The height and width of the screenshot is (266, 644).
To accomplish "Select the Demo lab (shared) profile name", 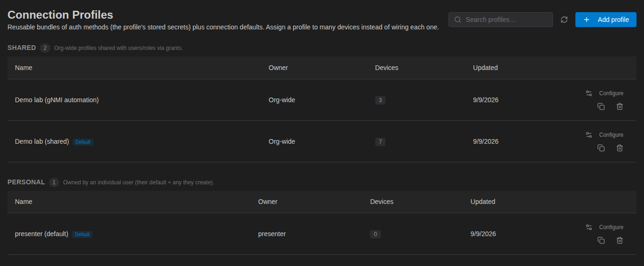I will pos(42,141).
